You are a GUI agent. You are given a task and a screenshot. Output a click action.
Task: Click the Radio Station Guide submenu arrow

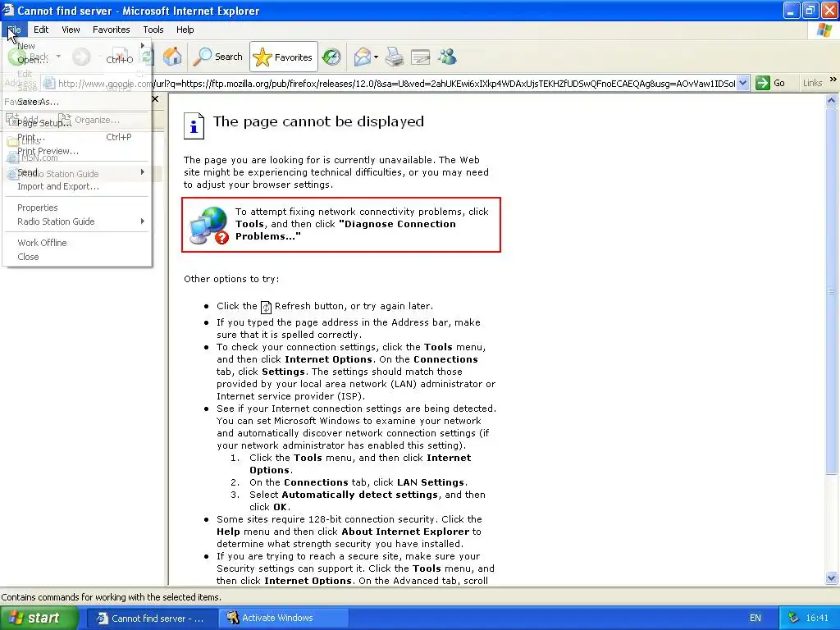(x=143, y=221)
